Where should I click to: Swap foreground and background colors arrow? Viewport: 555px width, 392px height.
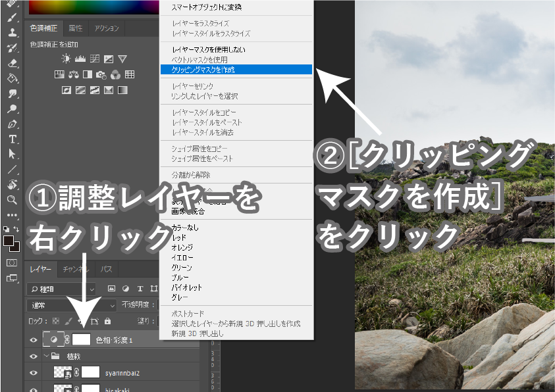coord(16,229)
